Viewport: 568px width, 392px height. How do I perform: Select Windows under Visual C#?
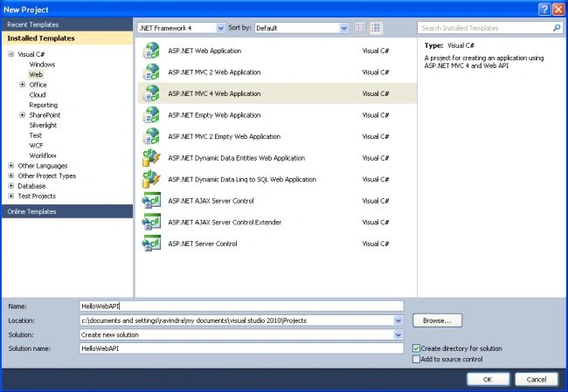[x=42, y=65]
